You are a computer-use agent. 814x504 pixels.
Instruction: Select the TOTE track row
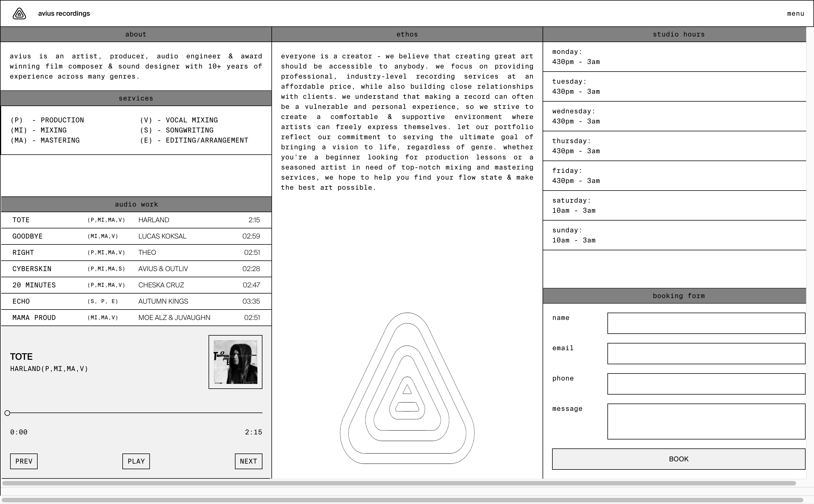click(x=136, y=220)
